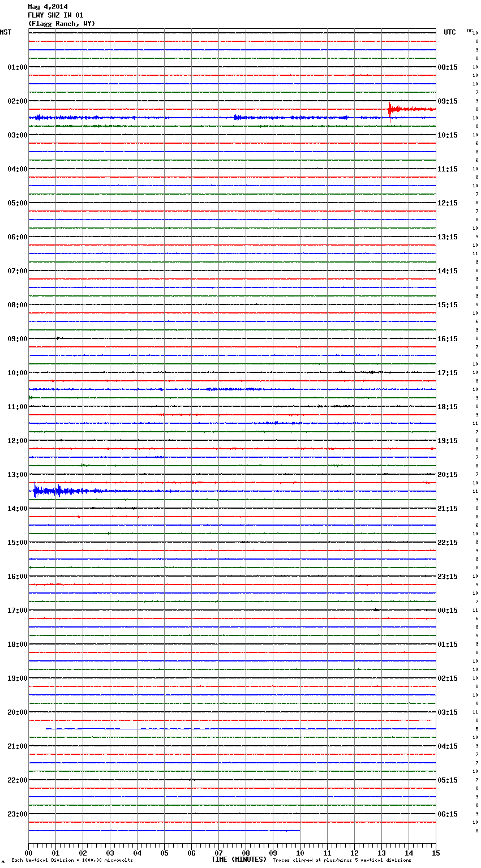Screen dimensions: 481x868
Task: Click the MST time label '20:00'
Action: coord(18,712)
